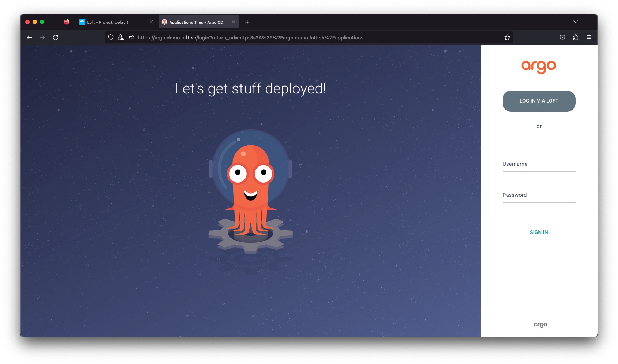Click the macOS green fullscreen window button

pyautogui.click(x=42, y=22)
